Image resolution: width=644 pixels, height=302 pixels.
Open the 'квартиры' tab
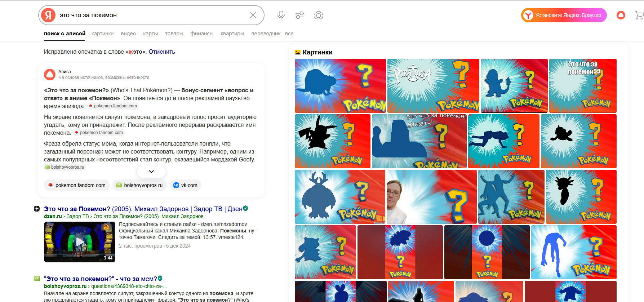(x=232, y=34)
